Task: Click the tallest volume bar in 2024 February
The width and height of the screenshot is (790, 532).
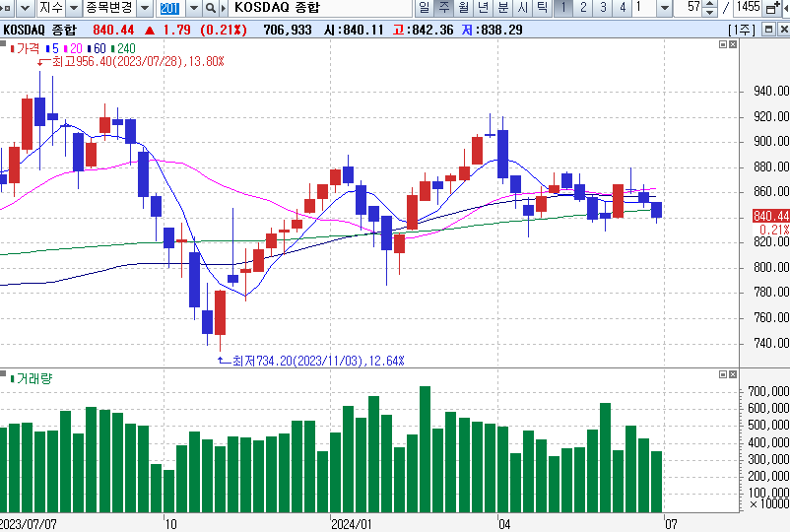Action: 425,449
